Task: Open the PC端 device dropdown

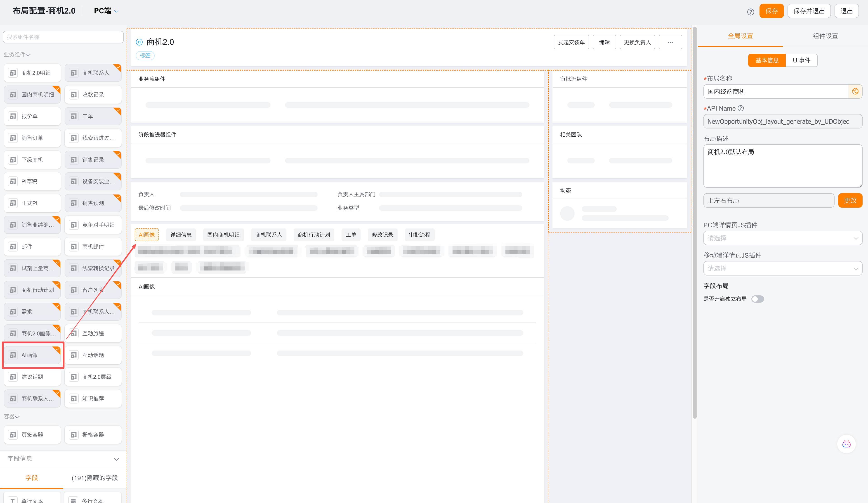Action: 106,11
